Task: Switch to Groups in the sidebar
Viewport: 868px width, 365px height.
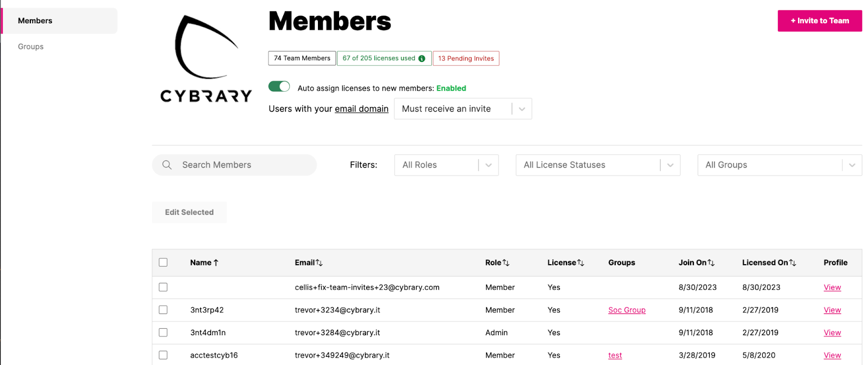Action: [31, 47]
